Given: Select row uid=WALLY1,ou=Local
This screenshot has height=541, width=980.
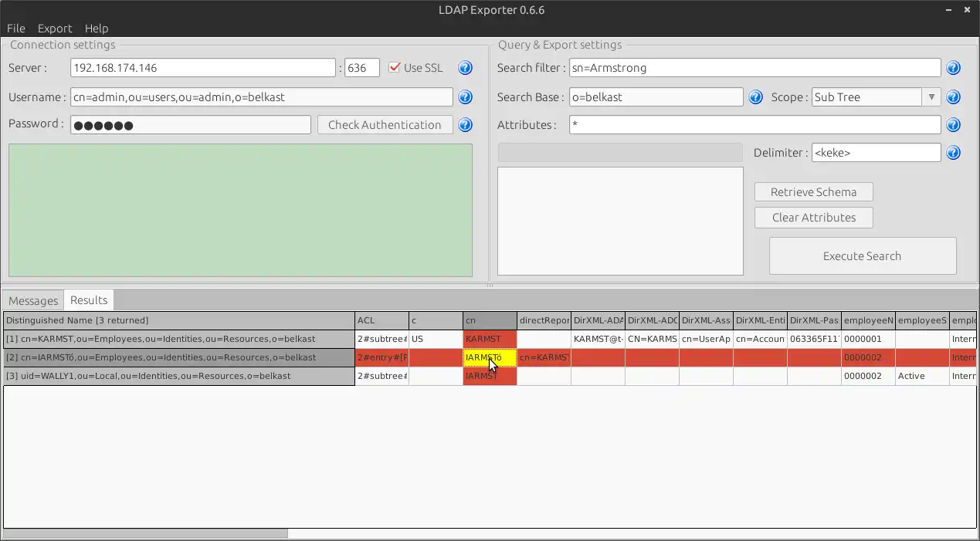Looking at the screenshot, I should pyautogui.click(x=179, y=376).
